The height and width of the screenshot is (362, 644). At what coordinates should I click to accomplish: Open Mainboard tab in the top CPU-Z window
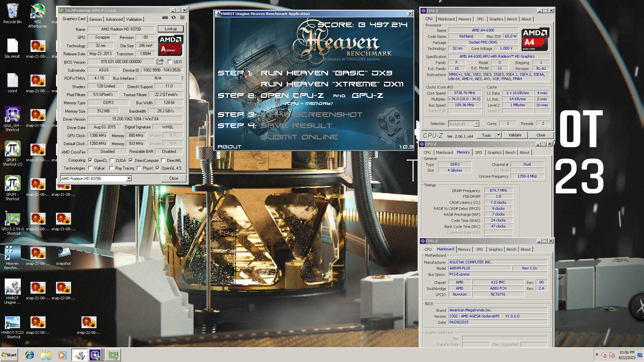pos(446,19)
